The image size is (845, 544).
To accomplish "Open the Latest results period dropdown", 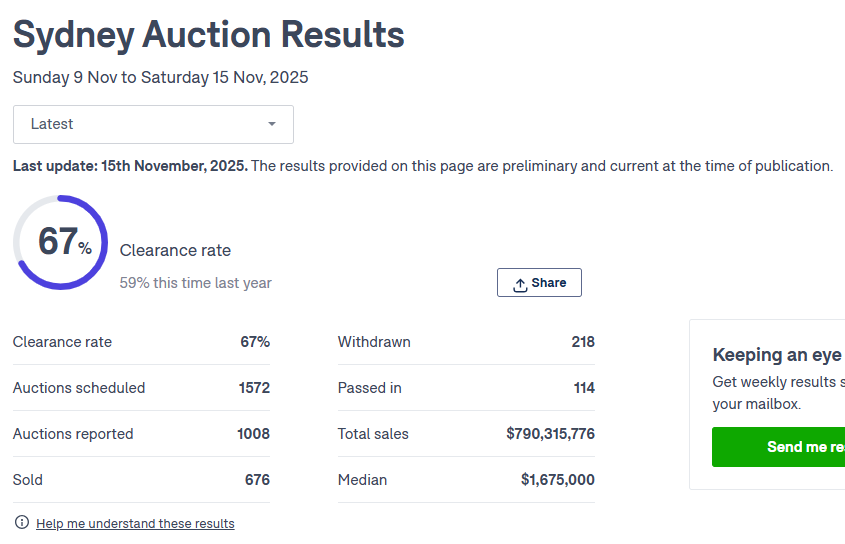I will [x=153, y=124].
